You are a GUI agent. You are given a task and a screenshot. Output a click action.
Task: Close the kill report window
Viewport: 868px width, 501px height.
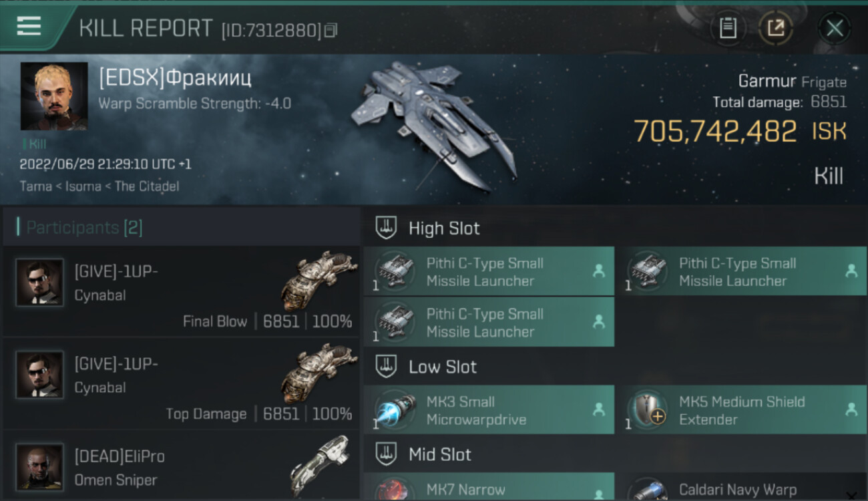[x=835, y=28]
